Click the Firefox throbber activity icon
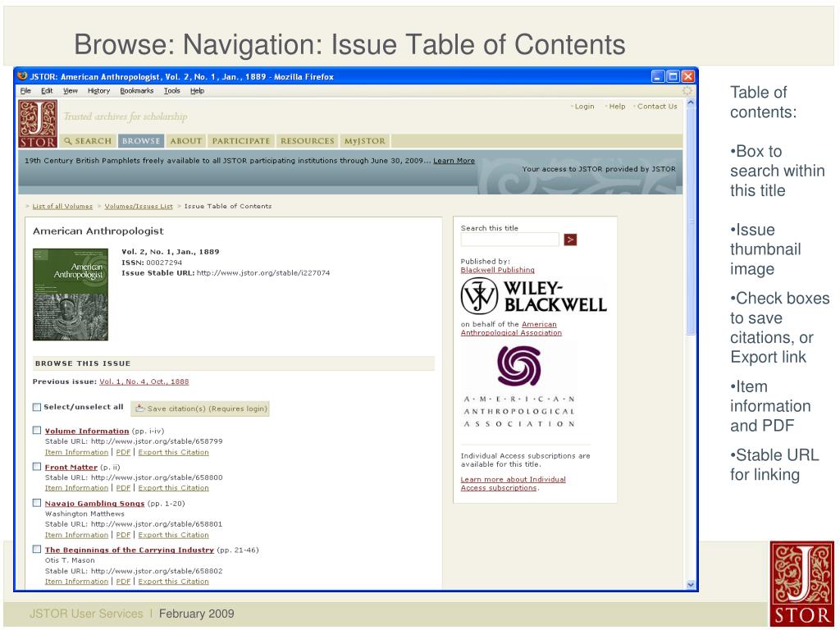The image size is (840, 630). (x=687, y=90)
